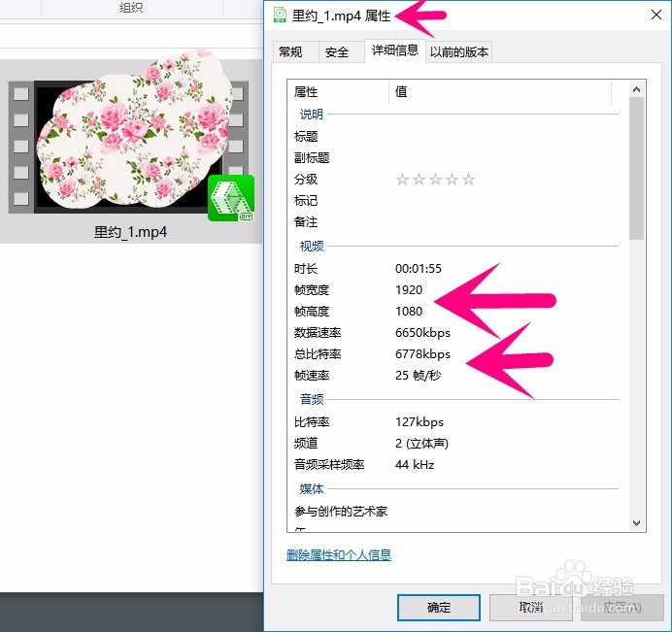The height and width of the screenshot is (632, 672).
Task: Click the 标题 property row
Action: tap(455, 137)
